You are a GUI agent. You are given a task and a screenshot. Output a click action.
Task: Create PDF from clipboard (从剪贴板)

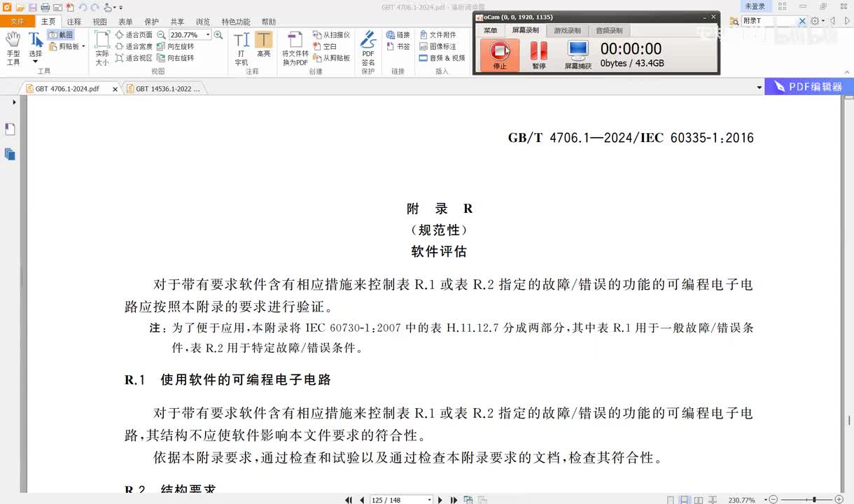(x=331, y=58)
